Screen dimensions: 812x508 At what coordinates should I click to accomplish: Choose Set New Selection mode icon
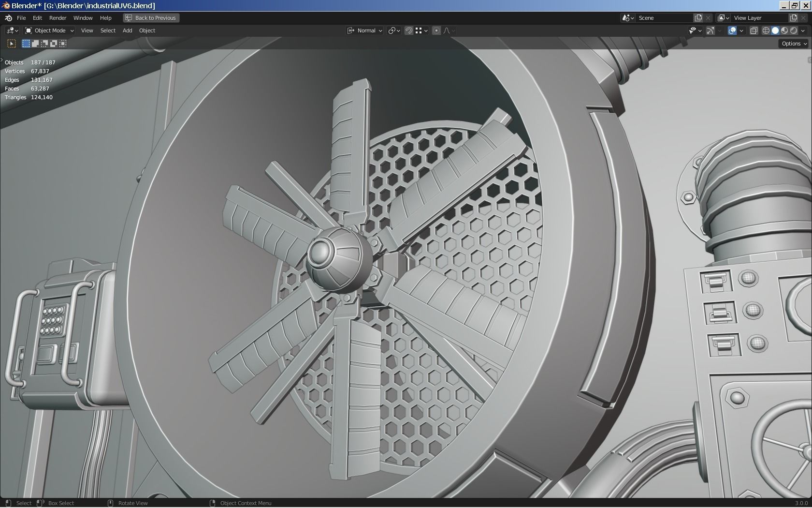[x=26, y=44]
